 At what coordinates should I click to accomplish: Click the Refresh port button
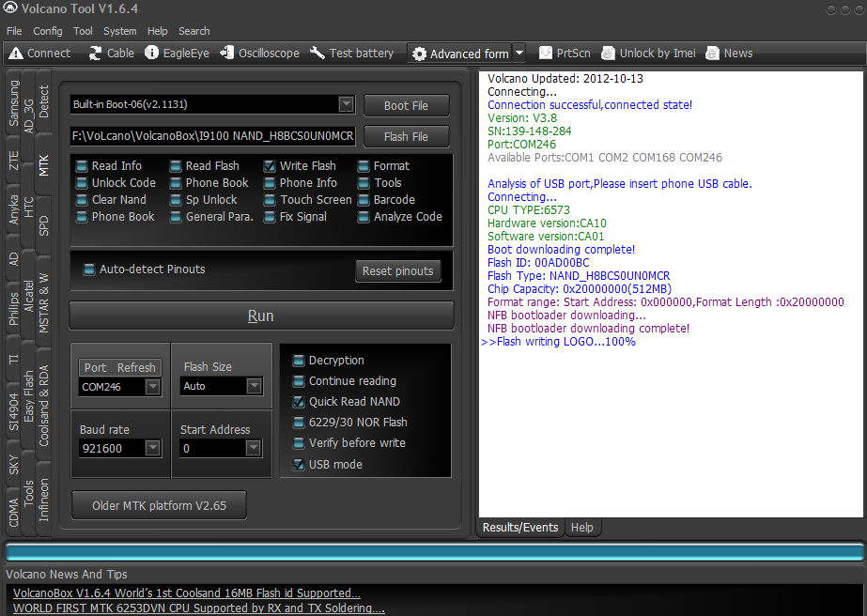pyautogui.click(x=136, y=368)
